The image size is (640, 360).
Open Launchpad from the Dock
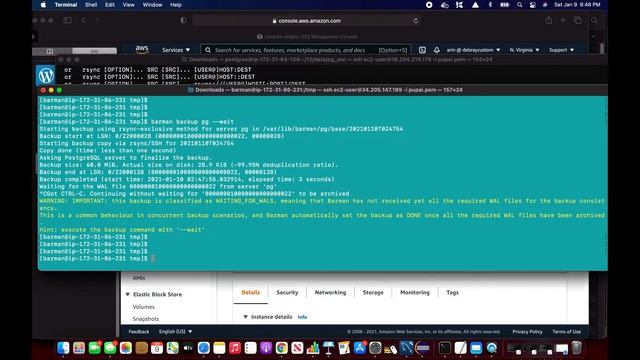pyautogui.click(x=79, y=348)
